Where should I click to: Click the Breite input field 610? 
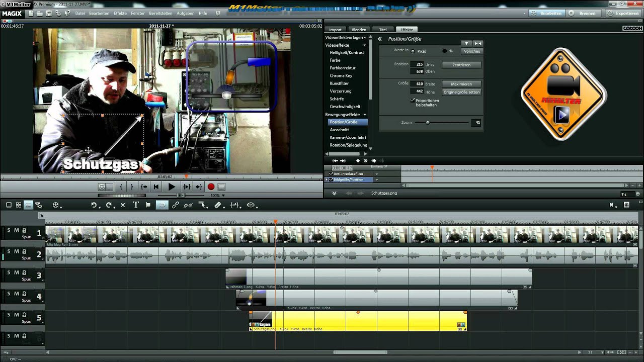coord(418,84)
